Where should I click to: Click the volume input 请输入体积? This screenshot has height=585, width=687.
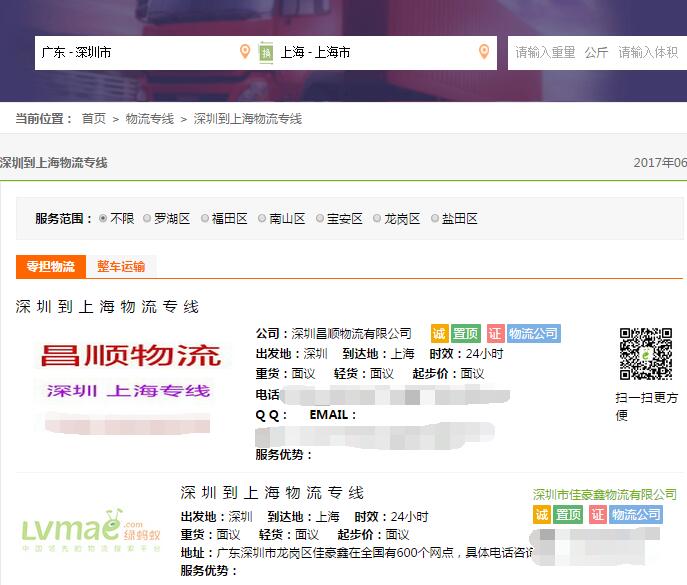tap(648, 53)
